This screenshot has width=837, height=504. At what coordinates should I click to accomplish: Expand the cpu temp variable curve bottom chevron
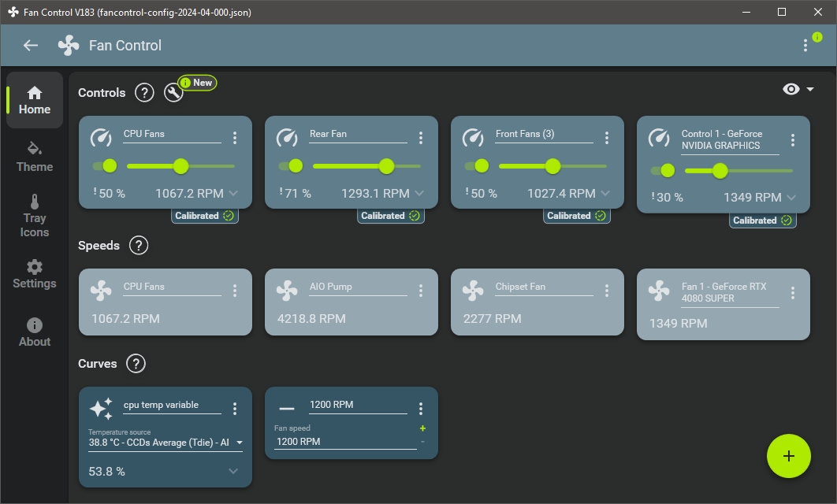click(x=232, y=471)
